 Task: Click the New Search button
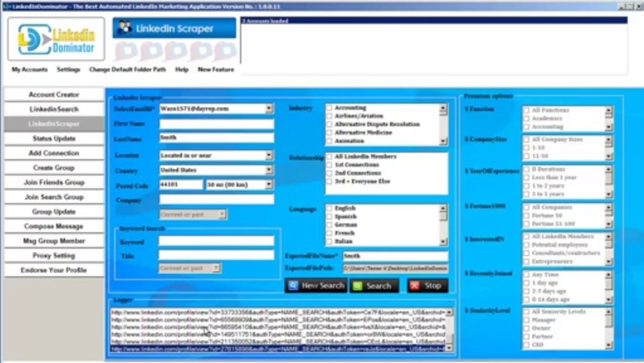click(x=316, y=286)
